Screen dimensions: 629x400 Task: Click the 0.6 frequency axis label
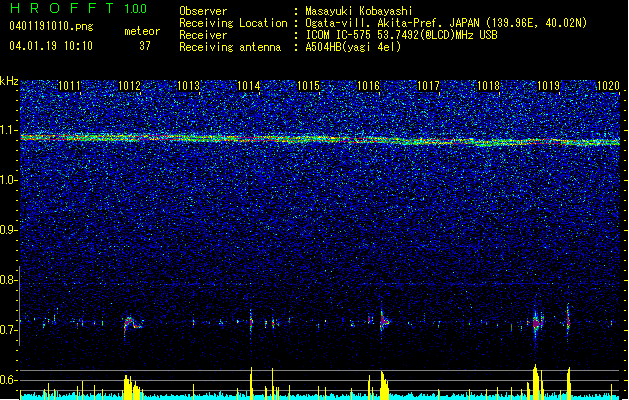[x=9, y=380]
